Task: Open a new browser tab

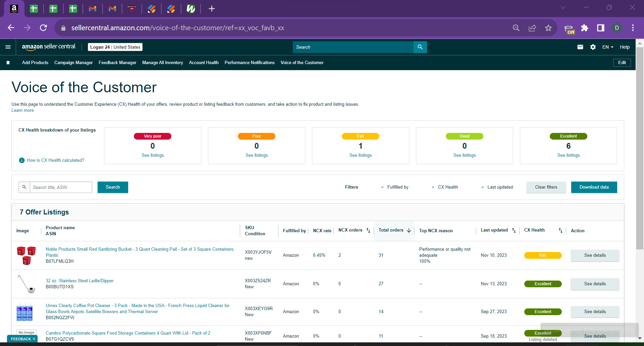Action: point(212,9)
